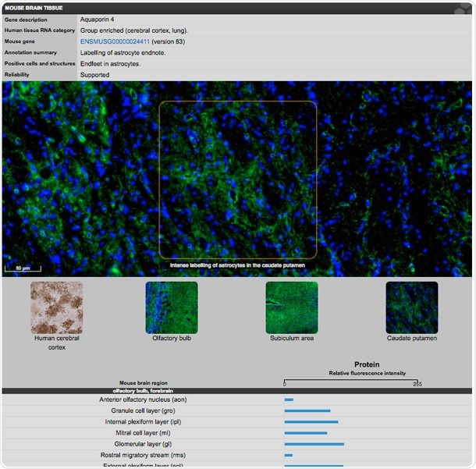Select the Granule cell layer (gro) row
Image resolution: width=476 pixels, height=469 pixels.
pyautogui.click(x=143, y=410)
